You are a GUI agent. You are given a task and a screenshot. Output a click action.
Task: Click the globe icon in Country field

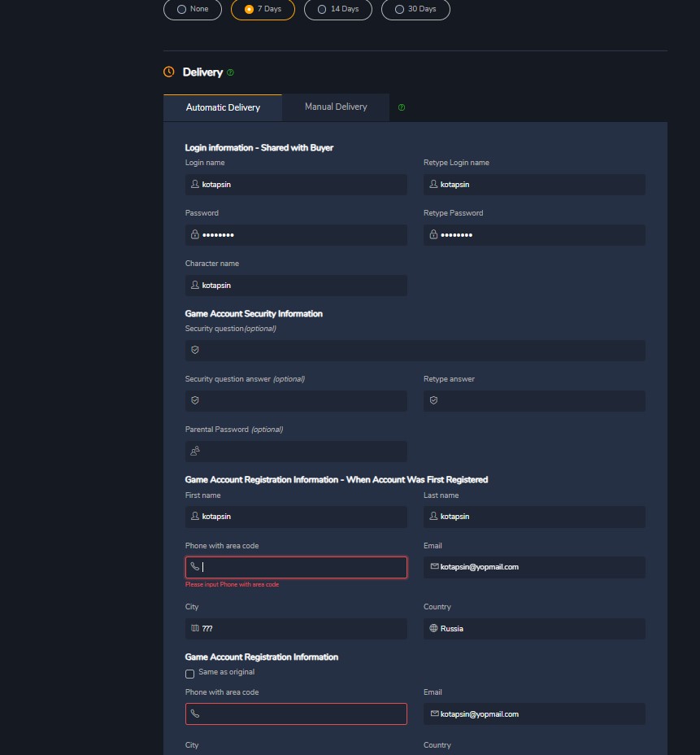click(433, 628)
